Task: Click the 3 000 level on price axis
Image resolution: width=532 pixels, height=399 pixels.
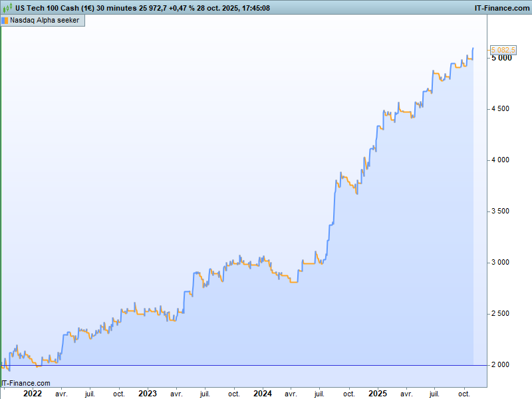Action: (x=501, y=263)
